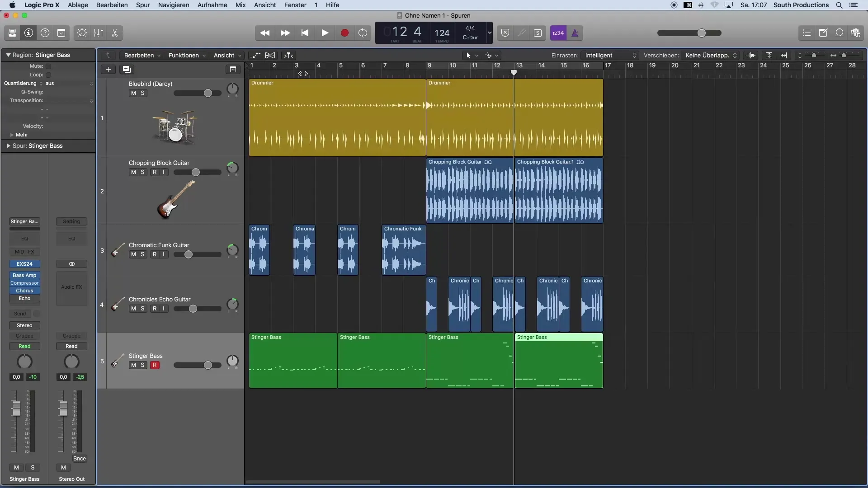Open the Editors scissors icon

[x=114, y=33]
